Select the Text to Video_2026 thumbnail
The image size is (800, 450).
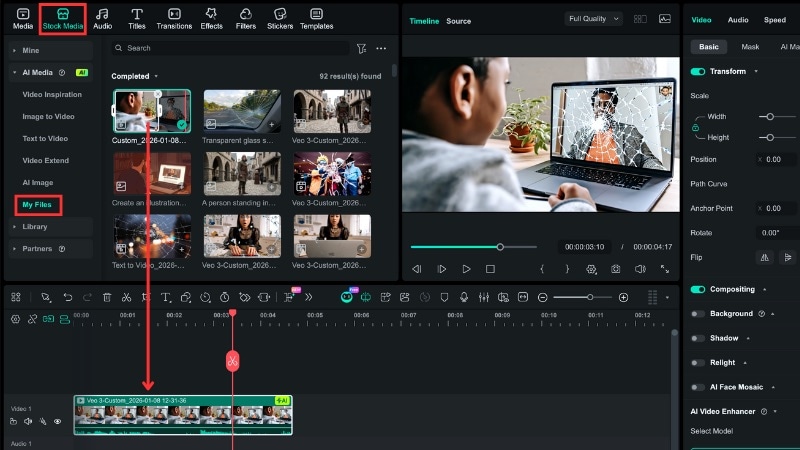(x=152, y=236)
